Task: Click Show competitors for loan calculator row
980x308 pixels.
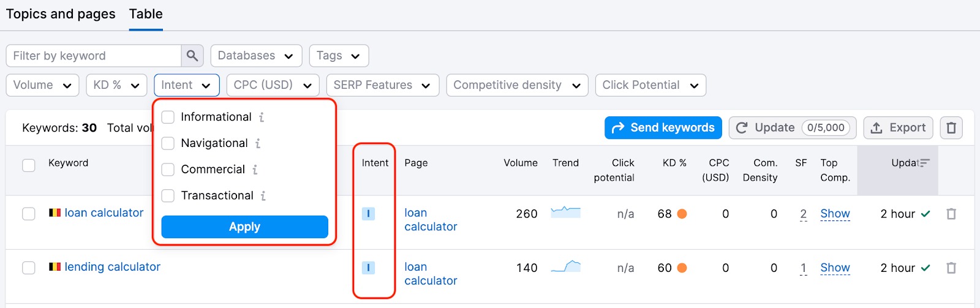Action: point(835,214)
